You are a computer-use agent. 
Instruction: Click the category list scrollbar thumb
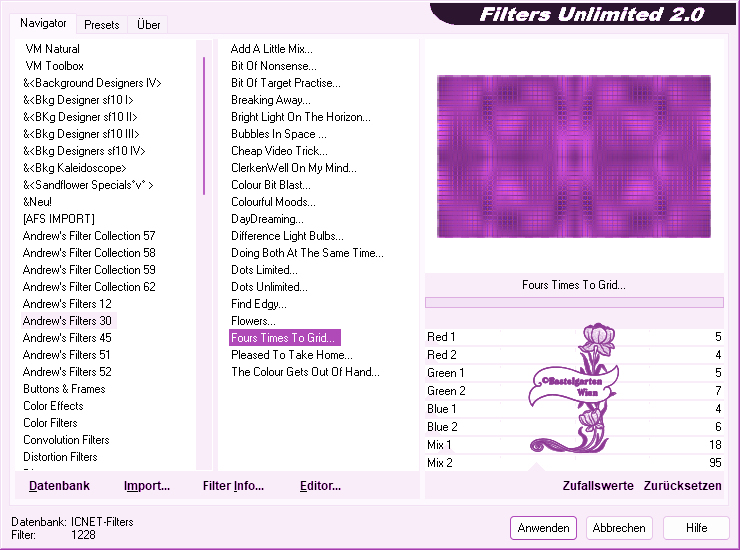click(204, 126)
